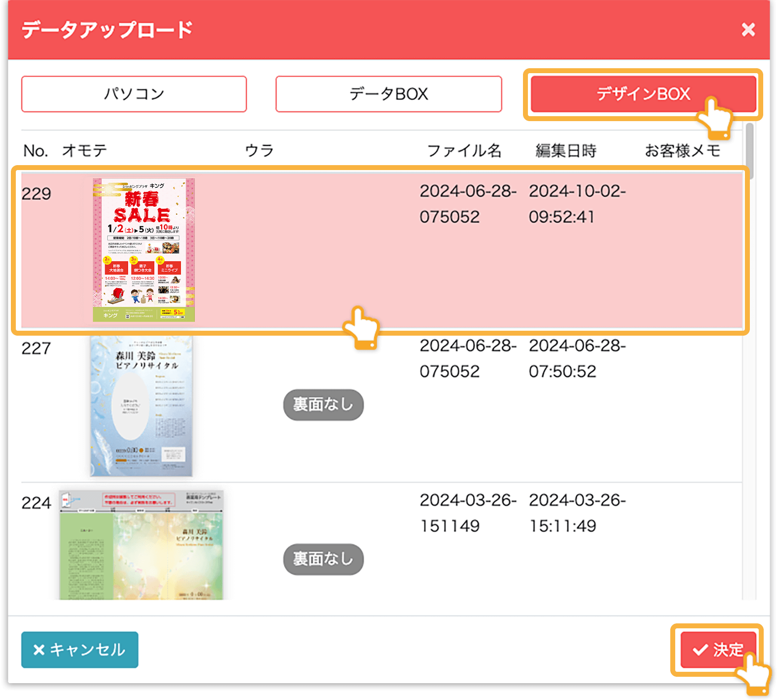Click edit date 2024-03-26-15:11:49

click(x=577, y=513)
